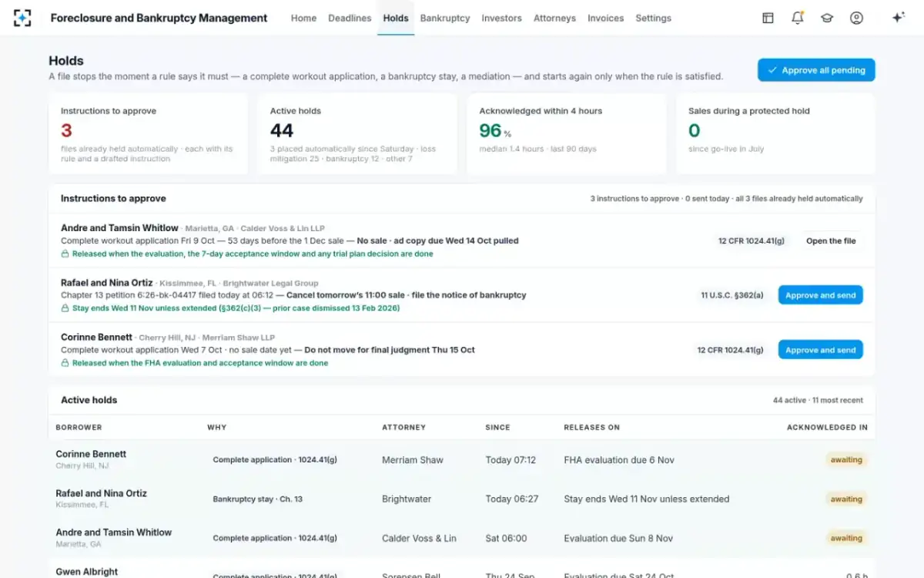Go to the Home tab

(303, 18)
